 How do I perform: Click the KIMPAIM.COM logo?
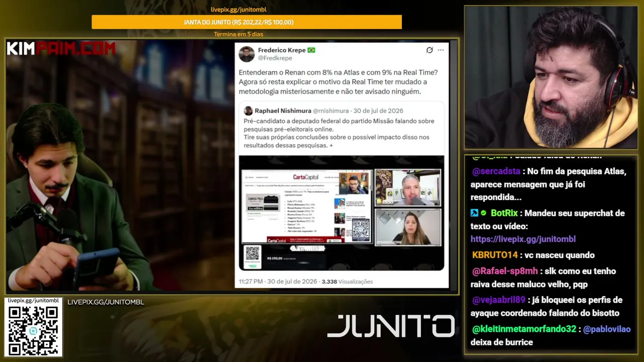61,49
